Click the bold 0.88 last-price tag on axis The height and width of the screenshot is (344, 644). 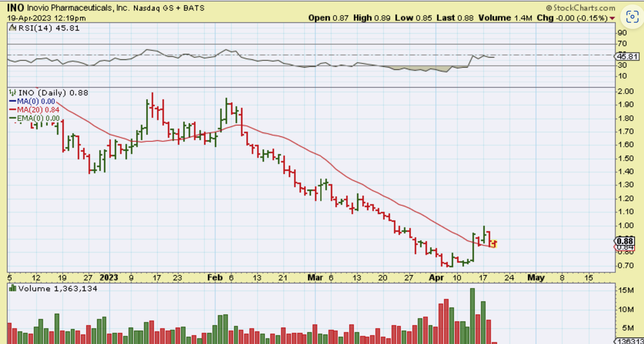coord(625,241)
